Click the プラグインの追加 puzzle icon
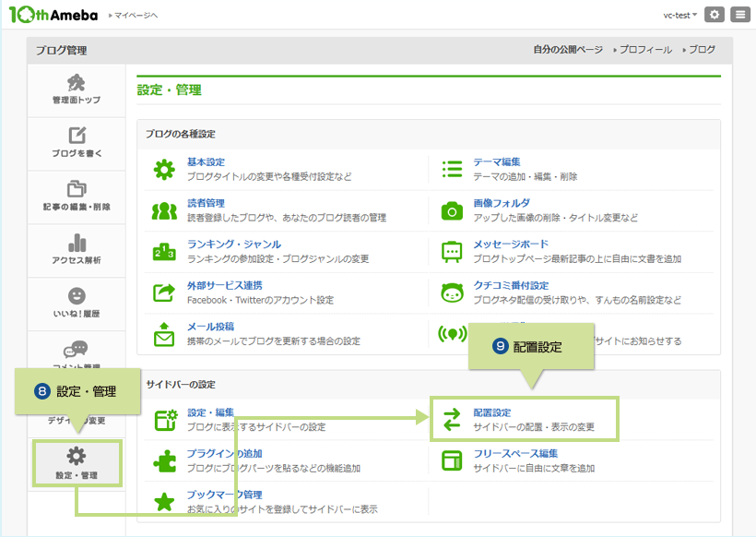This screenshot has width=756, height=537. [x=164, y=460]
